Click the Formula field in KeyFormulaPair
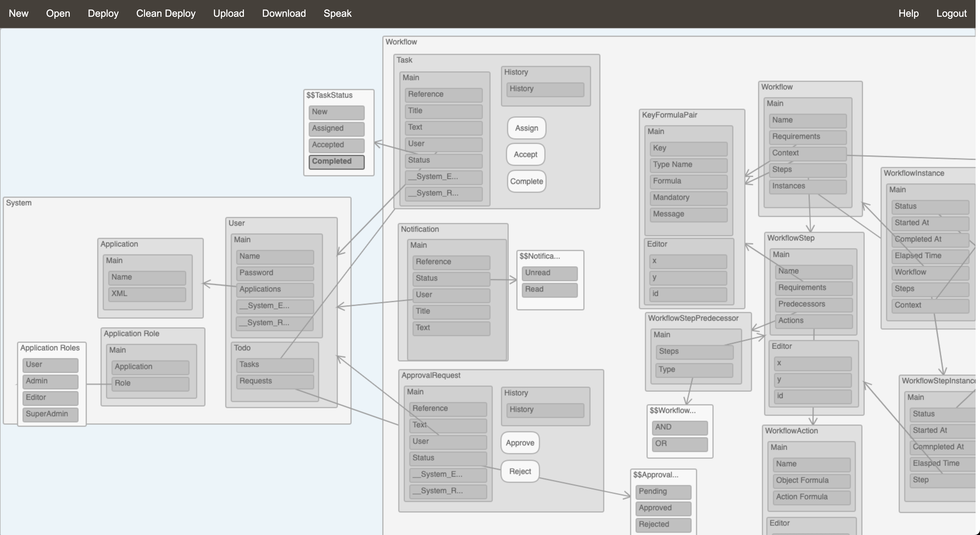The image size is (980, 535). 688,181
